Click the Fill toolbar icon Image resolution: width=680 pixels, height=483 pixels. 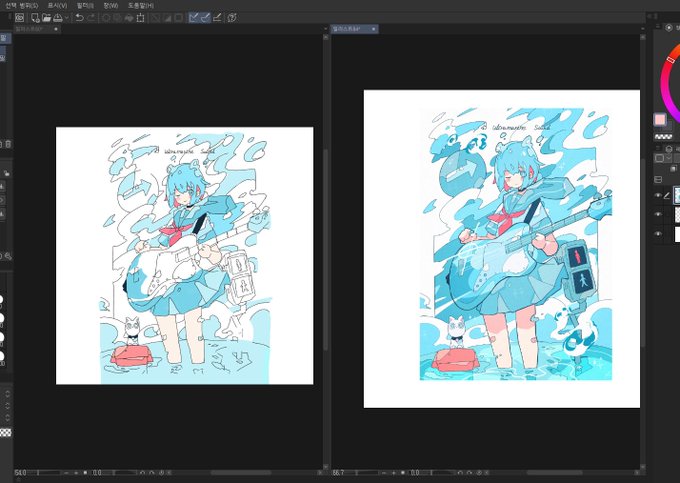click(129, 18)
